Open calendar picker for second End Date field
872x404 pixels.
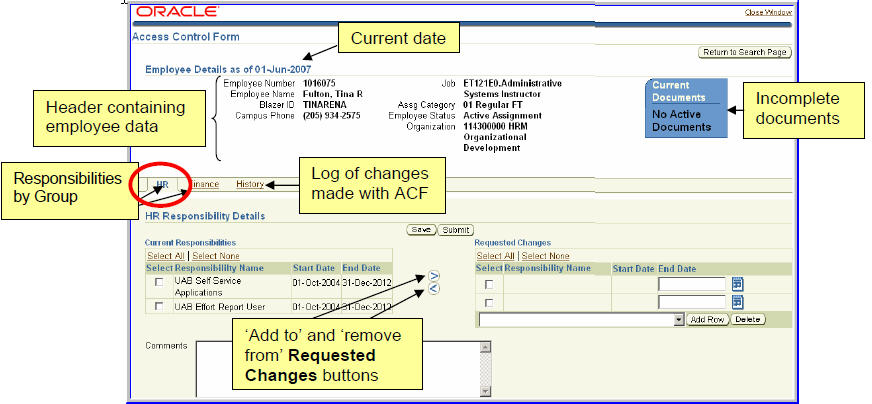click(x=737, y=302)
